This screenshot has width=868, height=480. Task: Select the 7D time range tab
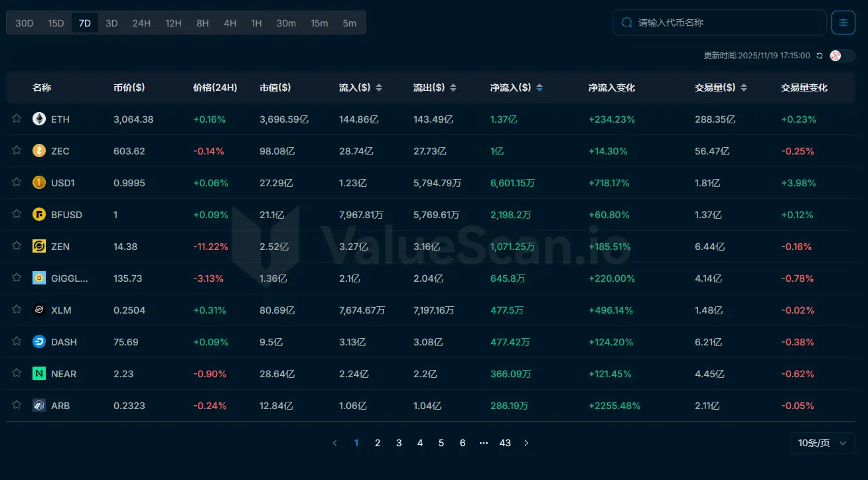tap(85, 23)
